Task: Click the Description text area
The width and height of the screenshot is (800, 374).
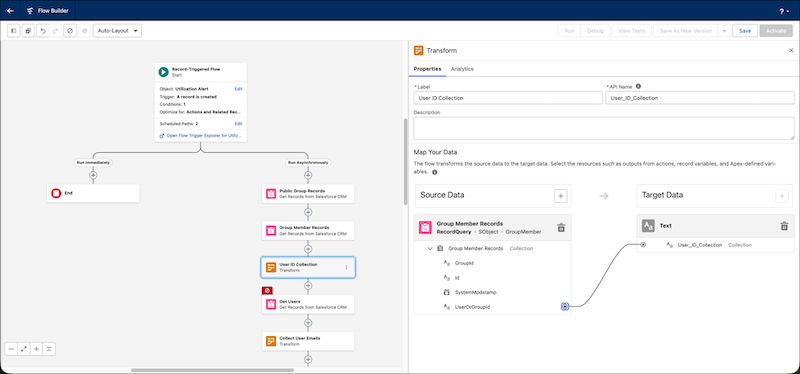Action: 604,128
